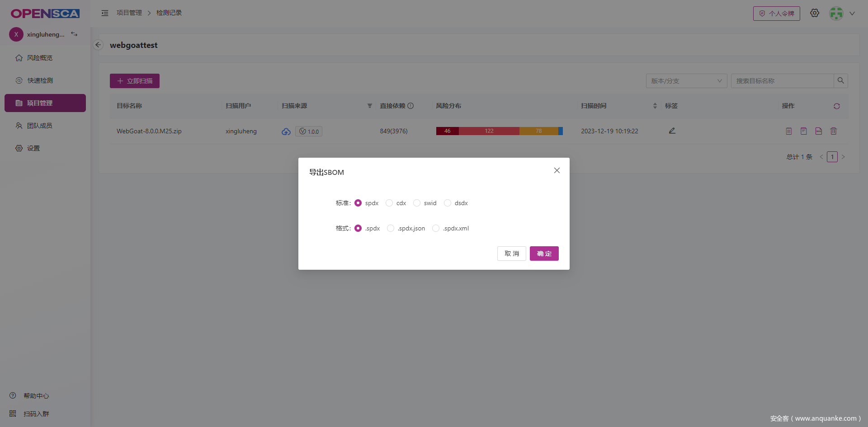
Task: Expand the user avatar menu chevron
Action: point(852,14)
